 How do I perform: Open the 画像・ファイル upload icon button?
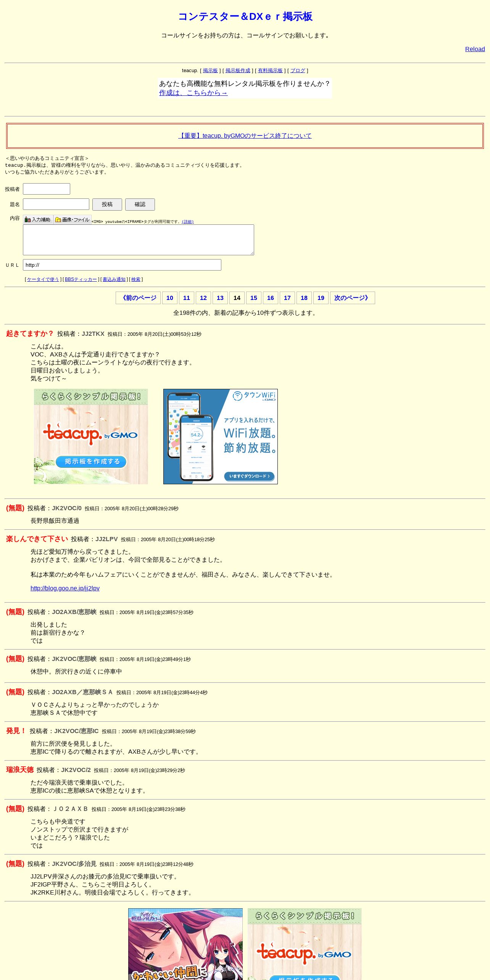click(x=72, y=219)
